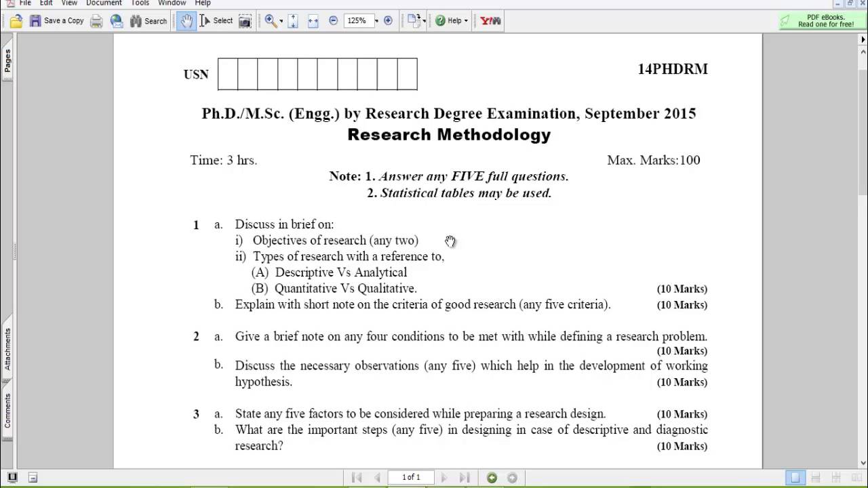Viewport: 868px width, 488px height.
Task: Click the Fit Page height icon
Action: coord(293,21)
